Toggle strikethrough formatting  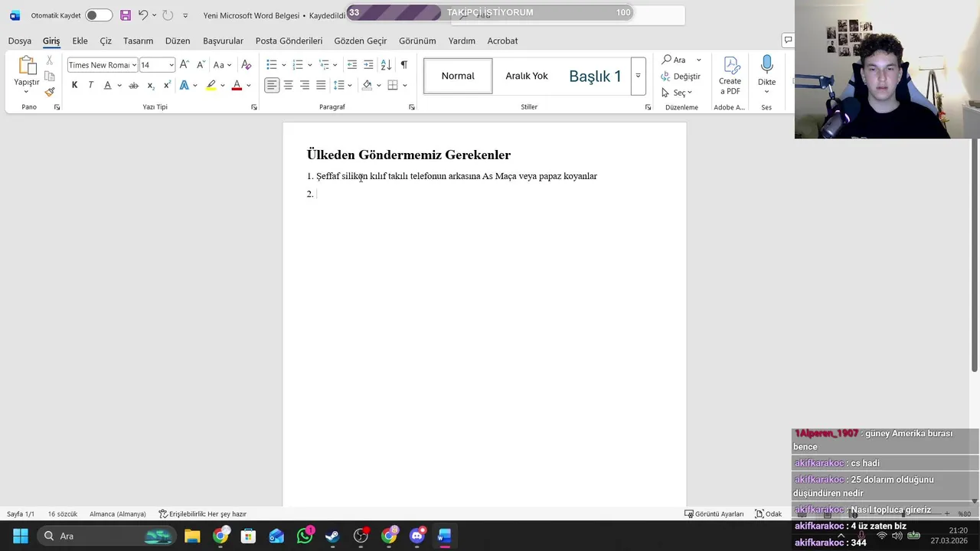pyautogui.click(x=133, y=85)
